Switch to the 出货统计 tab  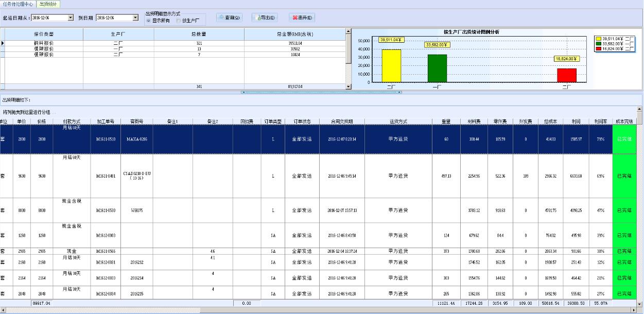point(48,4)
